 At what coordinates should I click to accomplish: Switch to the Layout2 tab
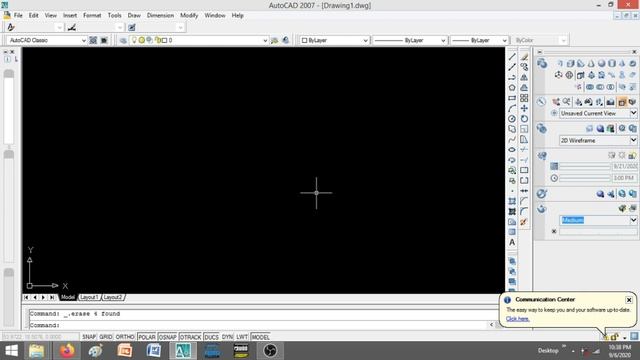pyautogui.click(x=113, y=297)
